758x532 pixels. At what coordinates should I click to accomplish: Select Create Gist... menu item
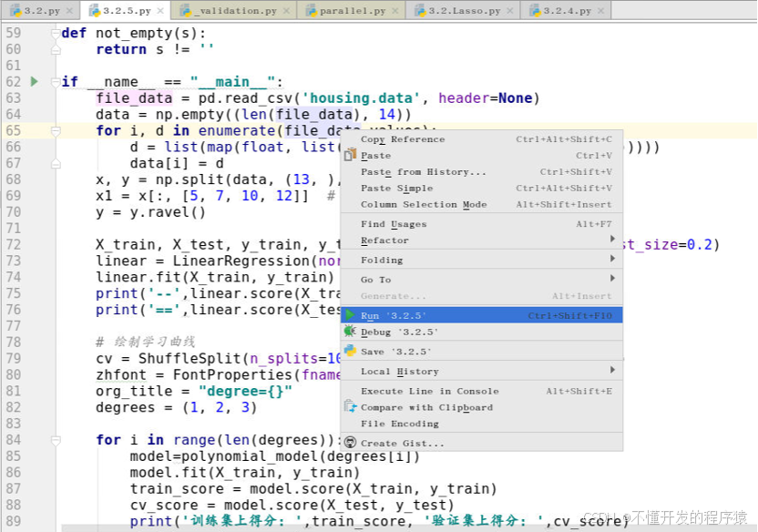pyautogui.click(x=481, y=443)
